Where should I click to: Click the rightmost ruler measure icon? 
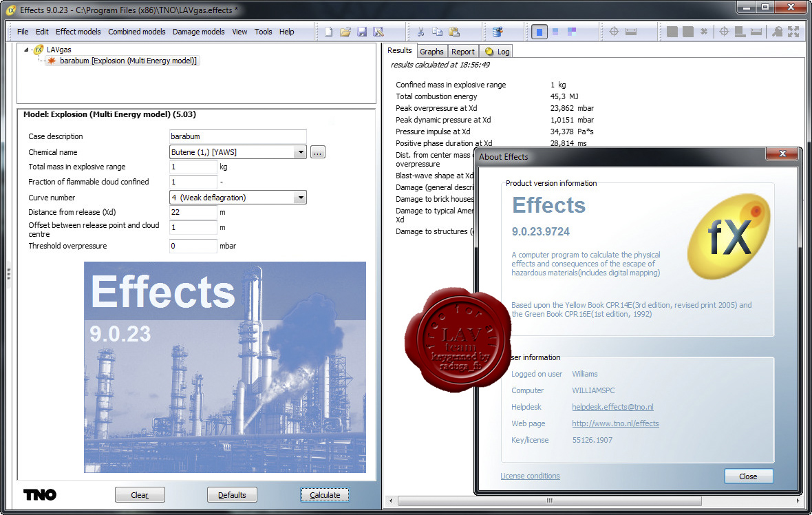click(756, 32)
